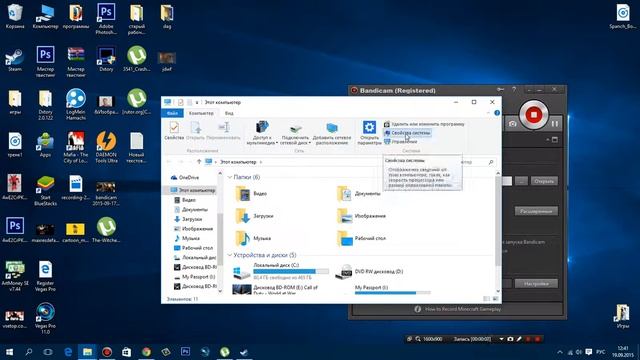Open the Start BlueStacks desktop icon
Viewport: 640px width, 360px height.
tap(45, 190)
